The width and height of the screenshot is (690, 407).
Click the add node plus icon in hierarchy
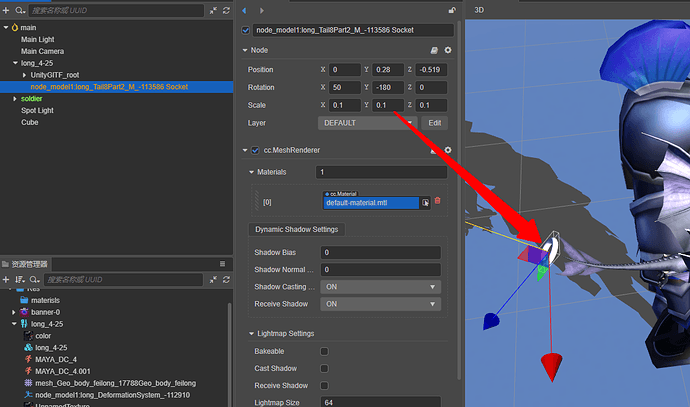7,10
